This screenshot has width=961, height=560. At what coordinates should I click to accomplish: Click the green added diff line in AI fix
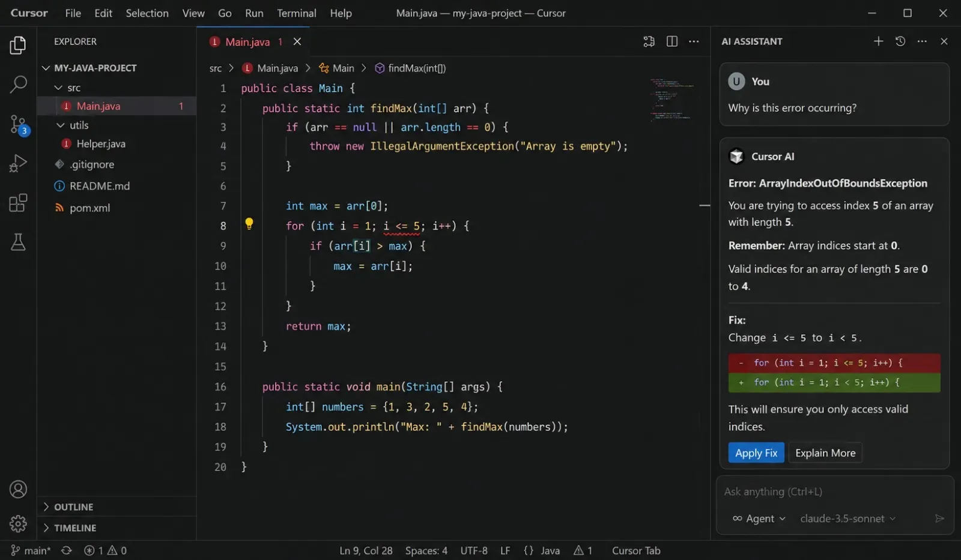point(834,382)
